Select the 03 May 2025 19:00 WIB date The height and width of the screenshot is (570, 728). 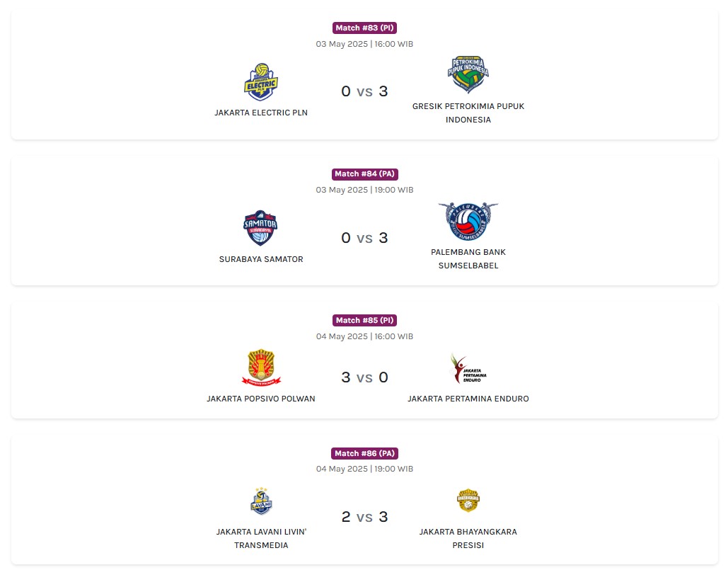(x=364, y=190)
